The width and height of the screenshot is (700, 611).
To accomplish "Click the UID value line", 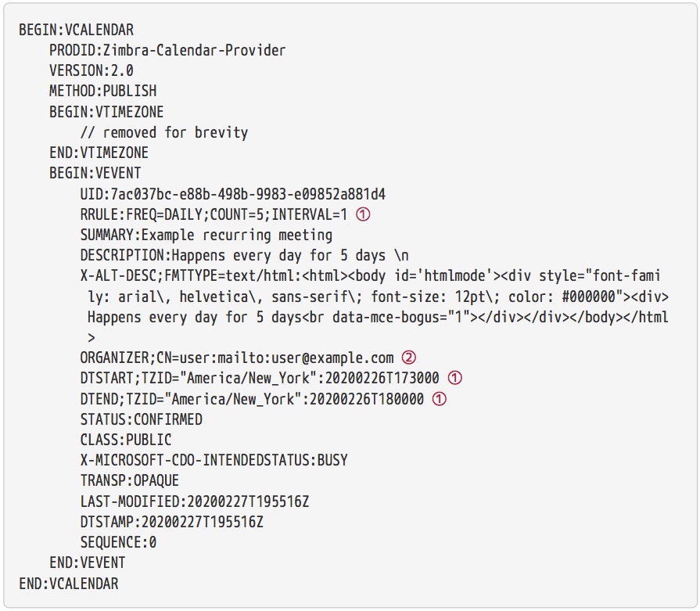I will [232, 194].
